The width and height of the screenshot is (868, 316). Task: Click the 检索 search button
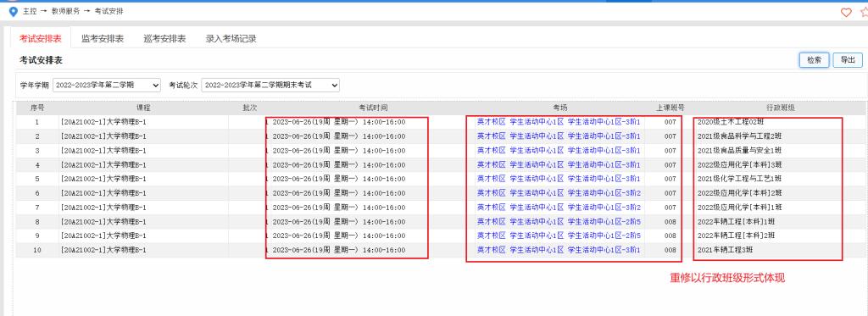point(814,60)
